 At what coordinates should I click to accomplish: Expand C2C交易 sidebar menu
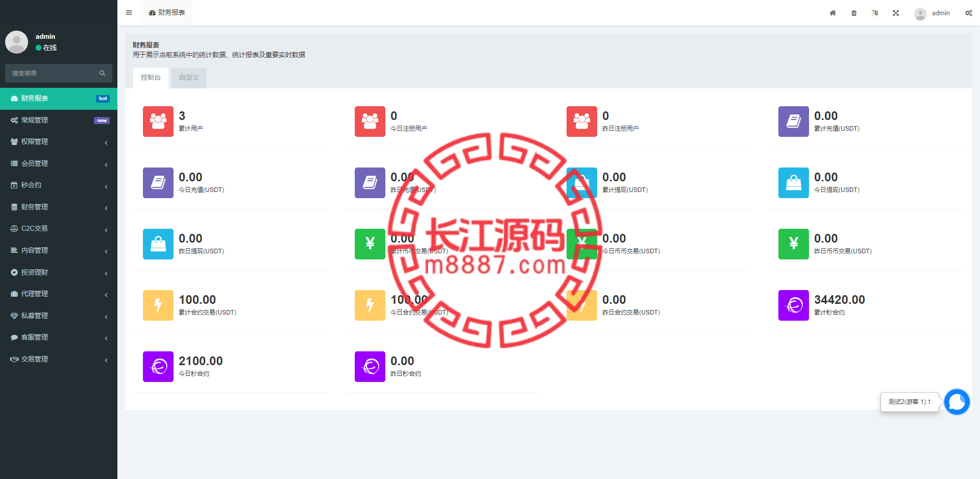pos(59,229)
